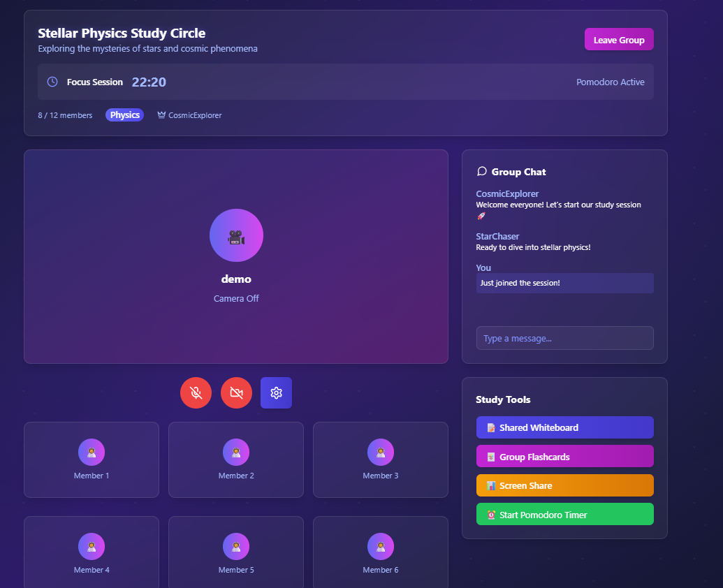Click the Physics subject tag

pos(124,115)
